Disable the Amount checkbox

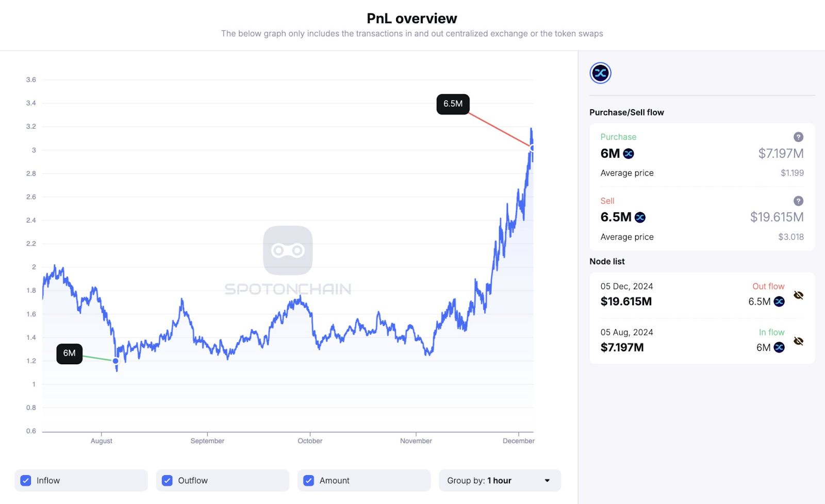point(308,481)
